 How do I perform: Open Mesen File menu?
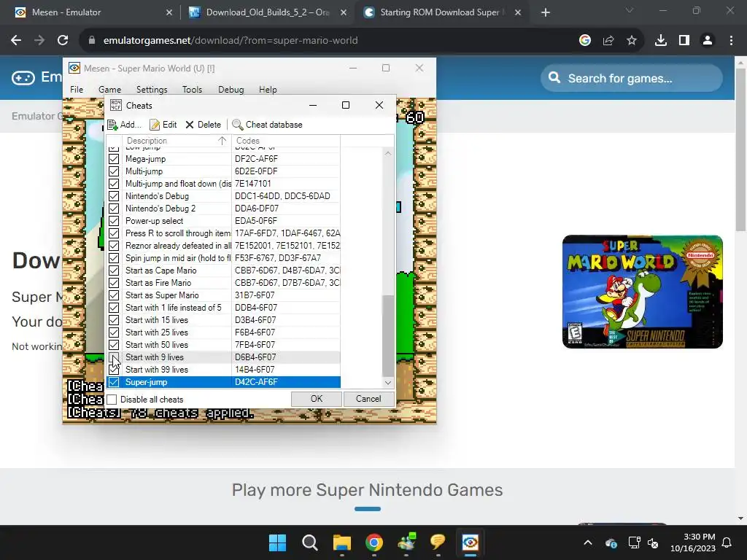tap(77, 90)
